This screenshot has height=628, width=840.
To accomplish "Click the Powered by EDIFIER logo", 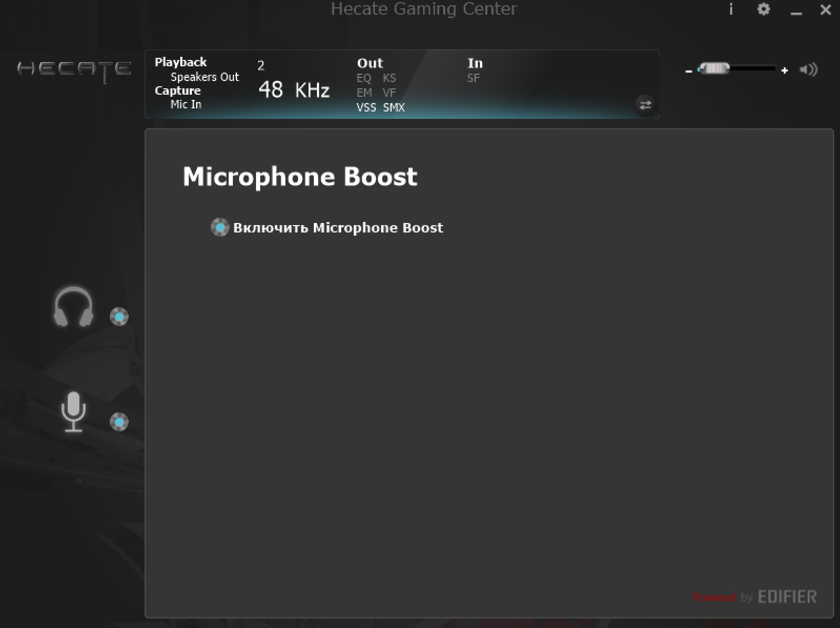I will [755, 597].
